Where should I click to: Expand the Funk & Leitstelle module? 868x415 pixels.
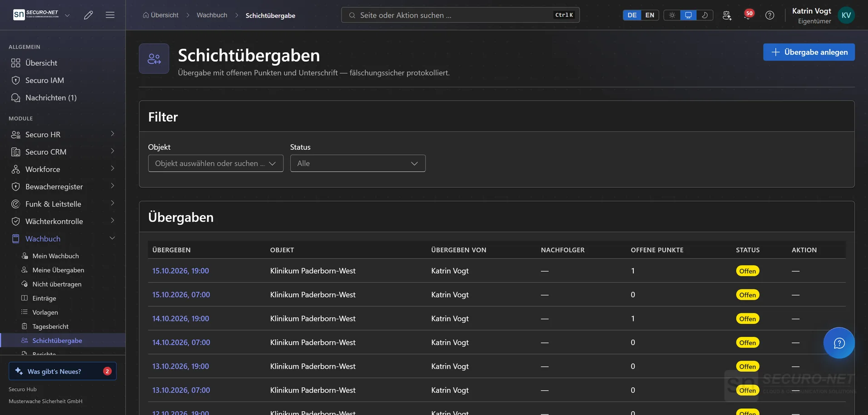(x=63, y=204)
